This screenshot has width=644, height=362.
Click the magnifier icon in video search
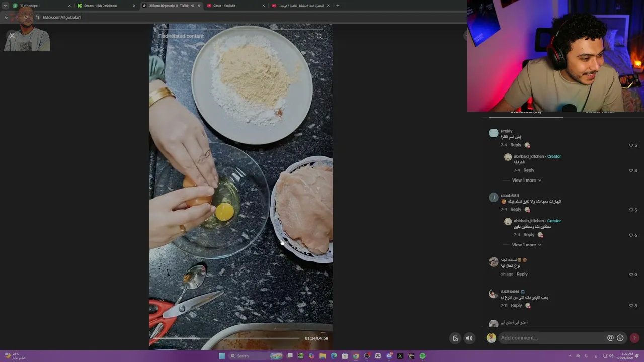coord(319,36)
